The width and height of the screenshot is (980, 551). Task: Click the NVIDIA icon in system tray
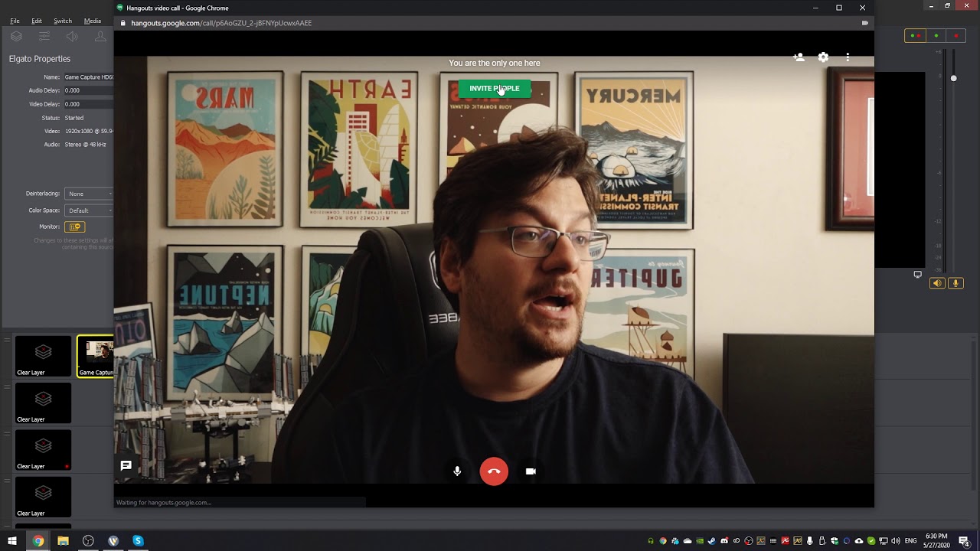pos(700,541)
